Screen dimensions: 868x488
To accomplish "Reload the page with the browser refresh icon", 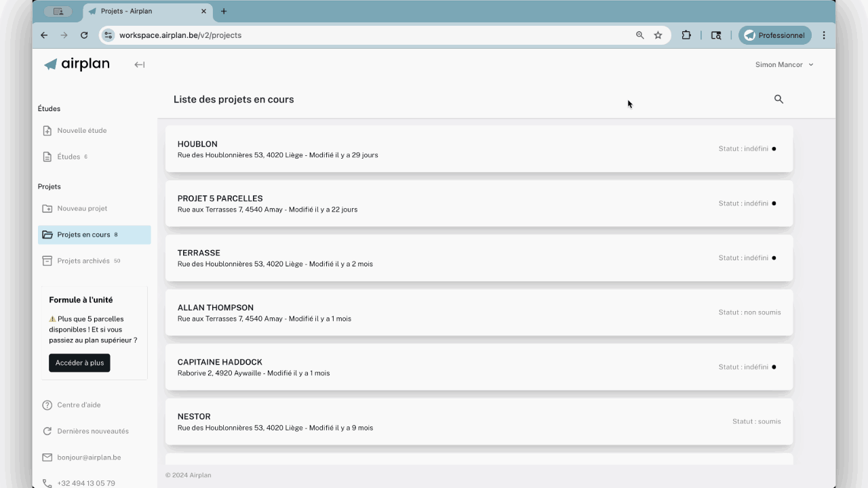I will [x=84, y=35].
